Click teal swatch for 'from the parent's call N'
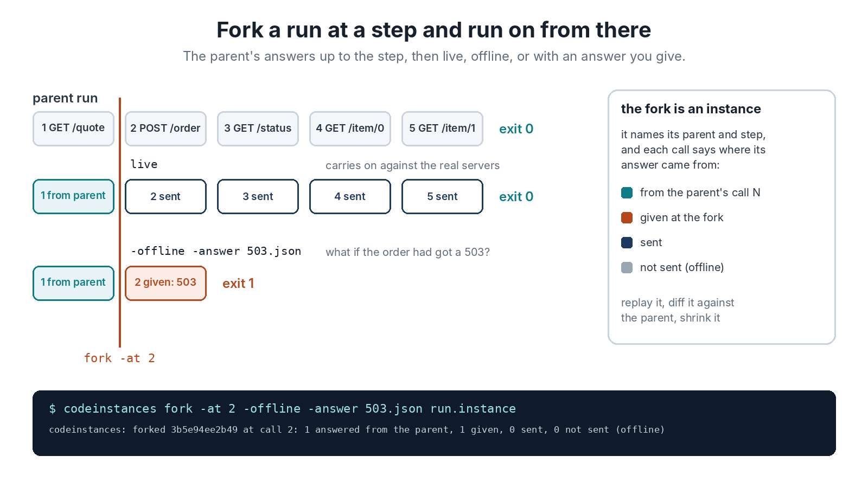This screenshot has height=488, width=868. 627,192
